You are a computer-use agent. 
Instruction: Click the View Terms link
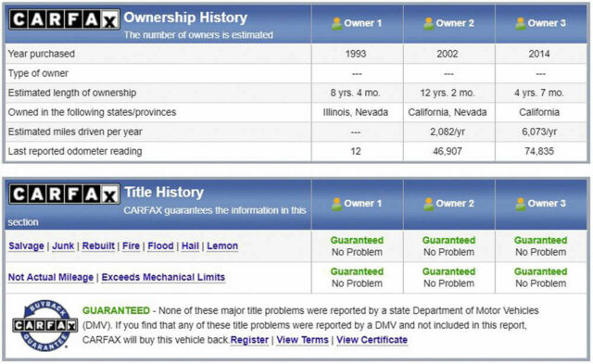point(303,340)
